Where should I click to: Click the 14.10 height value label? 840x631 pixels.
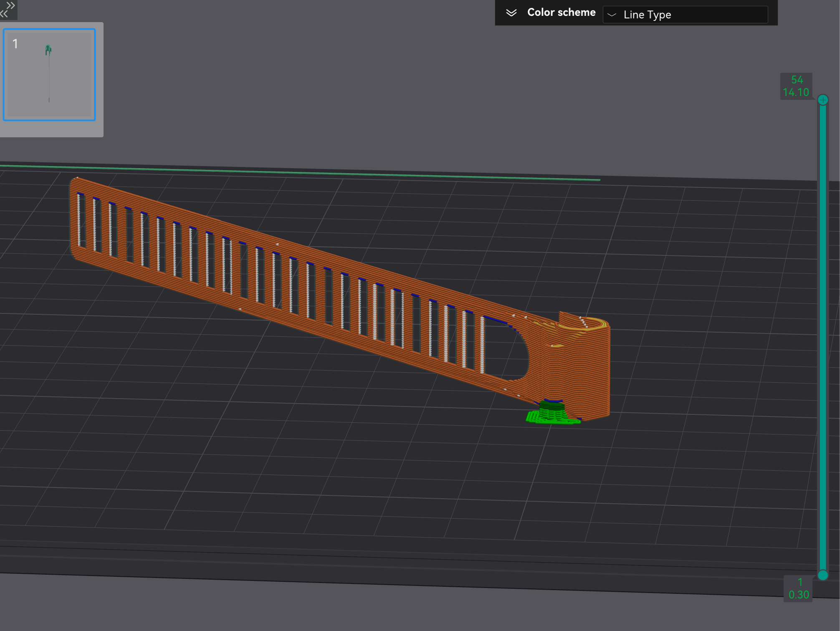[x=797, y=92]
